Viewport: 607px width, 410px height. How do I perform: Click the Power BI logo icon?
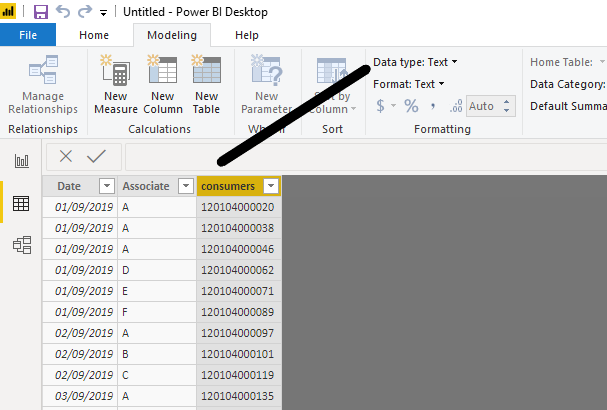pyautogui.click(x=8, y=12)
